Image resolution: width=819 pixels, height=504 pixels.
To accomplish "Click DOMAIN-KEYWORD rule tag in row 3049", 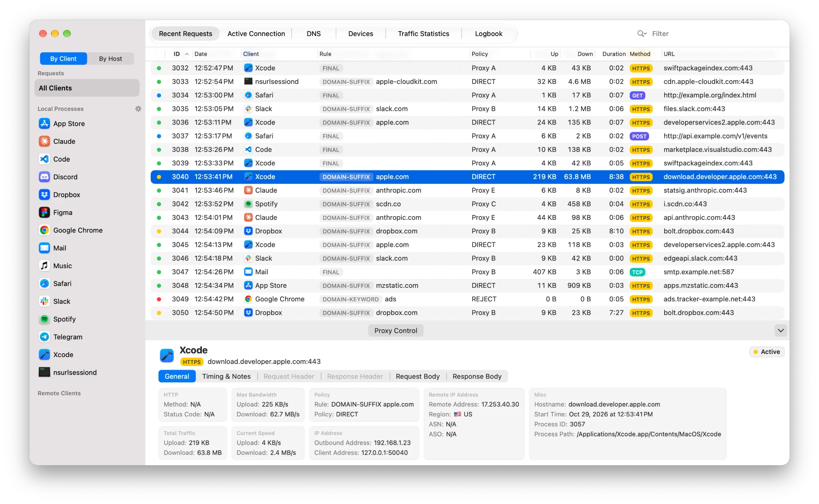I will pos(351,299).
